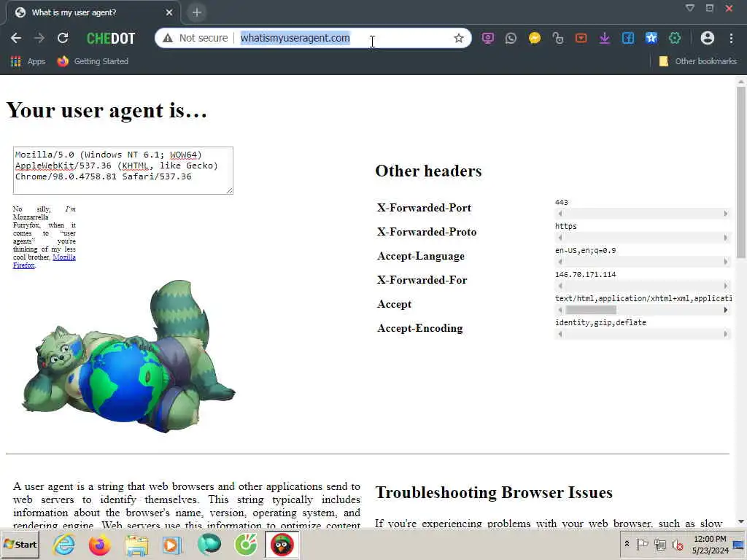
Task: Click the page scroll down arrow
Action: point(741,522)
